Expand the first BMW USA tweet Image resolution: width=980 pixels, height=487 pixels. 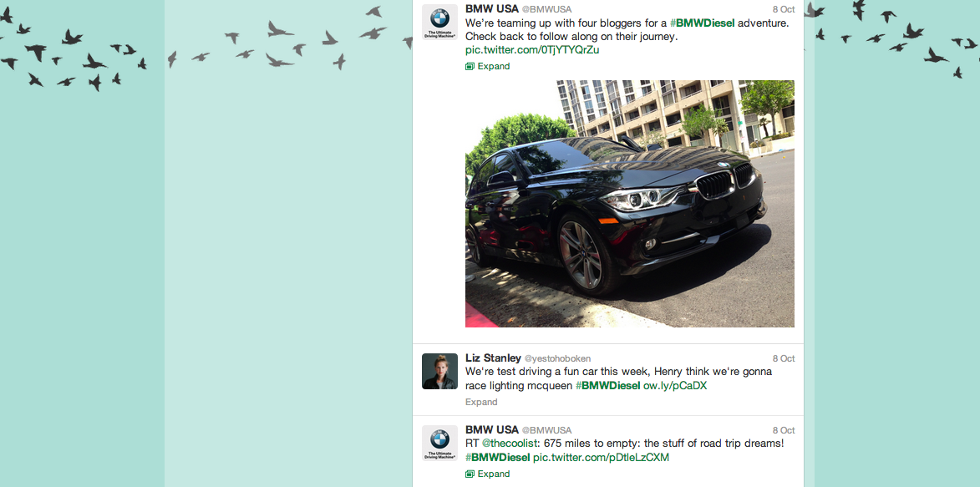494,66
